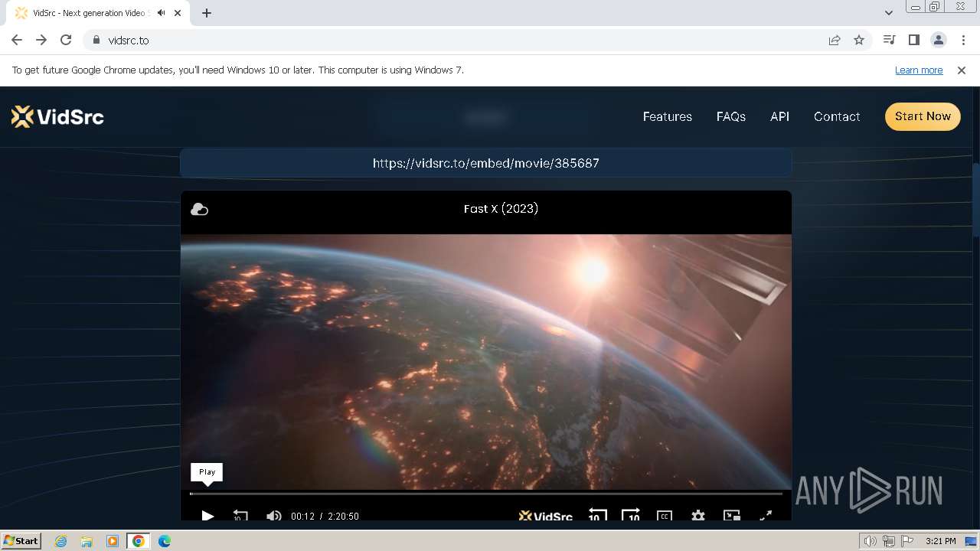Open Contact nav link
This screenshot has width=980, height=551.
(837, 116)
